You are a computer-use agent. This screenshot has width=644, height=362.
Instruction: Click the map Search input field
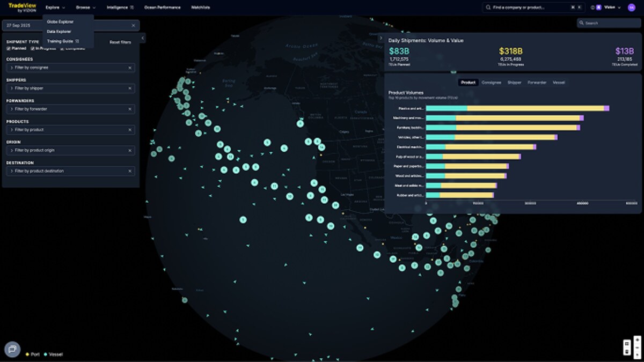pos(609,23)
